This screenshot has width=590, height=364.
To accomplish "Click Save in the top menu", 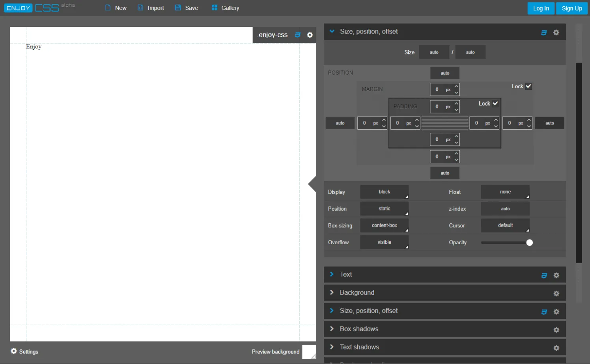I will click(x=187, y=8).
